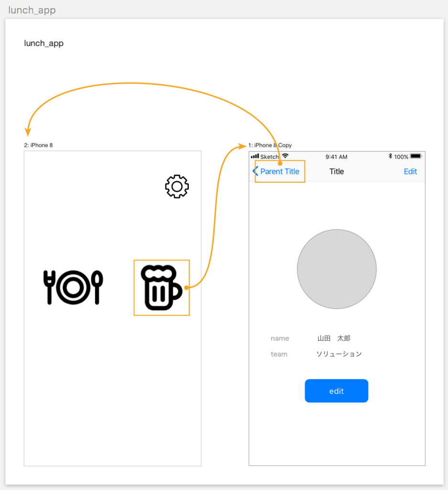Screen dimensions: 448x490
Task: Click the cellular signal bars icon
Action: [255, 156]
